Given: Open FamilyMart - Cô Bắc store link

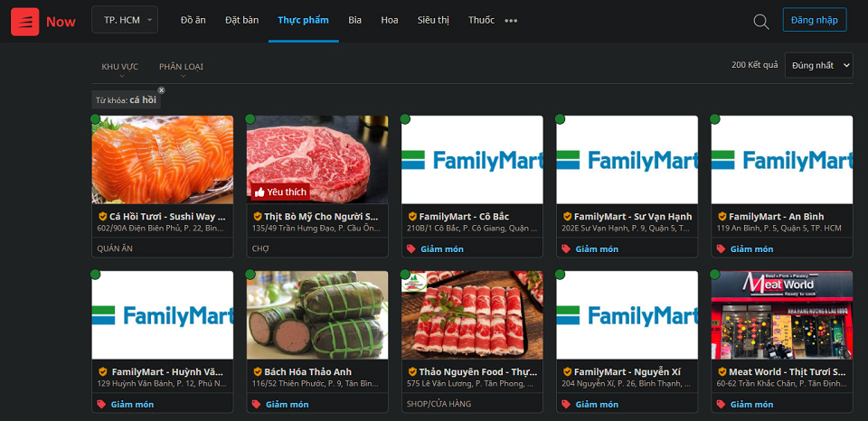Looking at the screenshot, I should 464,216.
